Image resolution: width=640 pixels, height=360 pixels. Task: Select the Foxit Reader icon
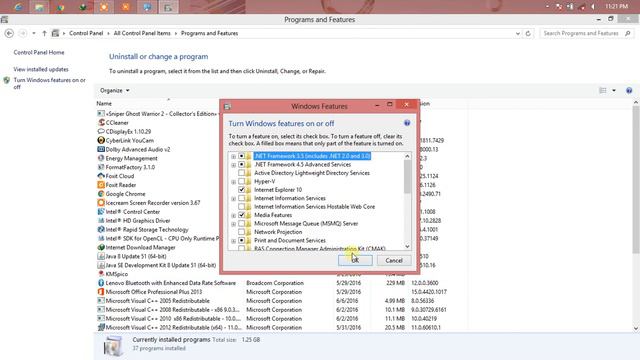(101, 185)
